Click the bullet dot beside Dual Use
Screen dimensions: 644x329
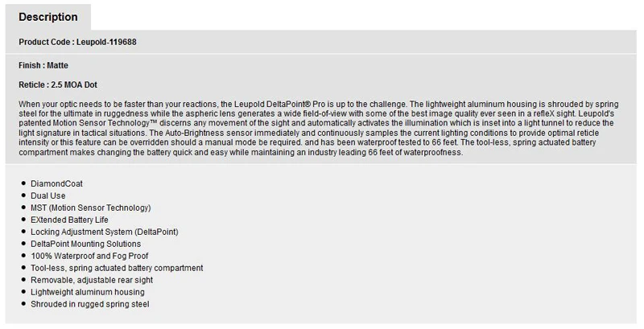tap(23, 195)
